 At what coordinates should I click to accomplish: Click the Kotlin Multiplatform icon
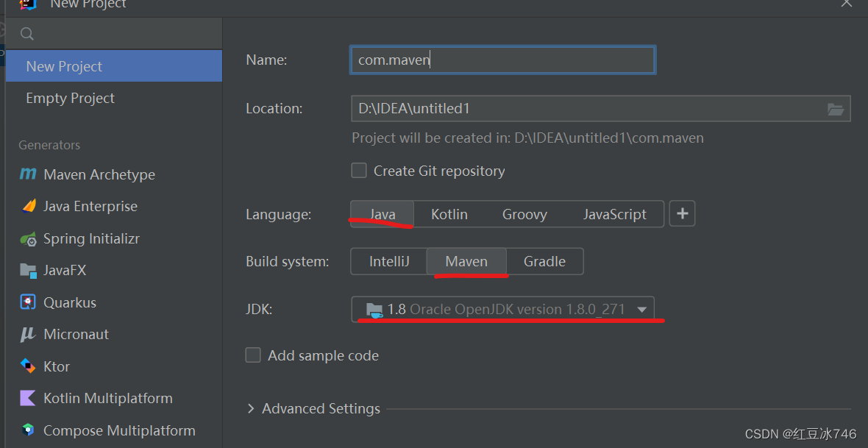pos(28,398)
